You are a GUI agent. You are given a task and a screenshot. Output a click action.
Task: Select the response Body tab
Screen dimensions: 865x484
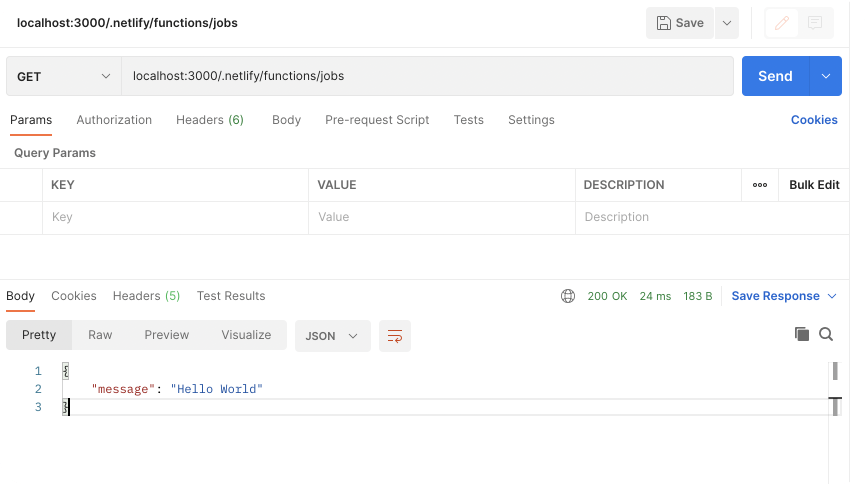click(20, 296)
